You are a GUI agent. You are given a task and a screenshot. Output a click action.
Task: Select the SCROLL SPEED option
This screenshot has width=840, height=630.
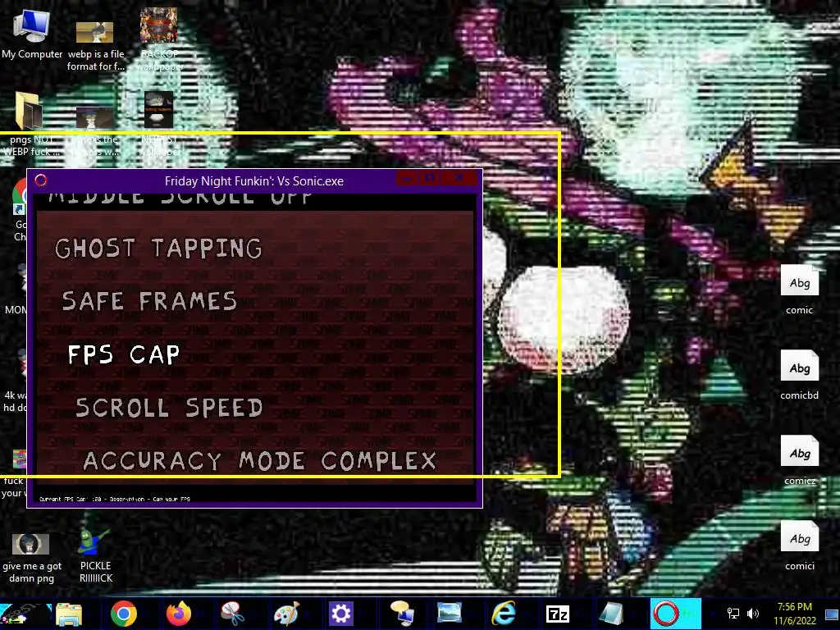tap(169, 409)
